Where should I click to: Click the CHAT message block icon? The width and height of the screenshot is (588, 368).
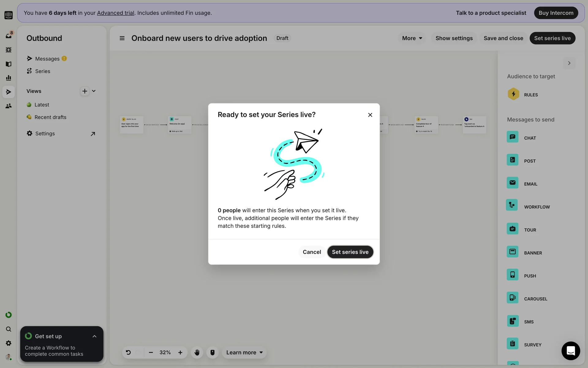(512, 137)
